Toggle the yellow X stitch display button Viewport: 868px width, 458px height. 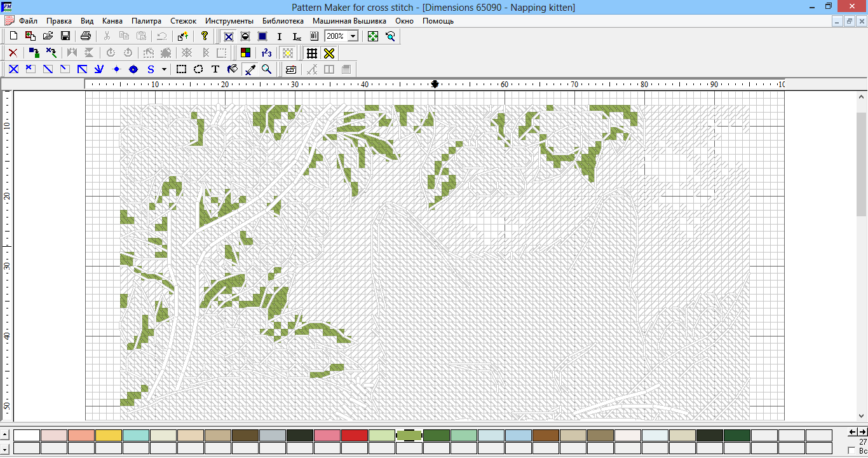(x=329, y=53)
